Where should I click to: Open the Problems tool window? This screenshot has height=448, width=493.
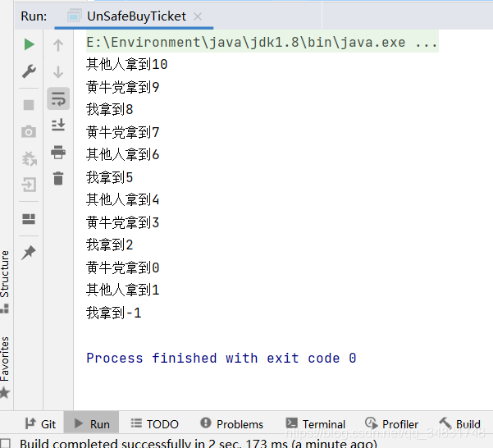click(x=232, y=424)
